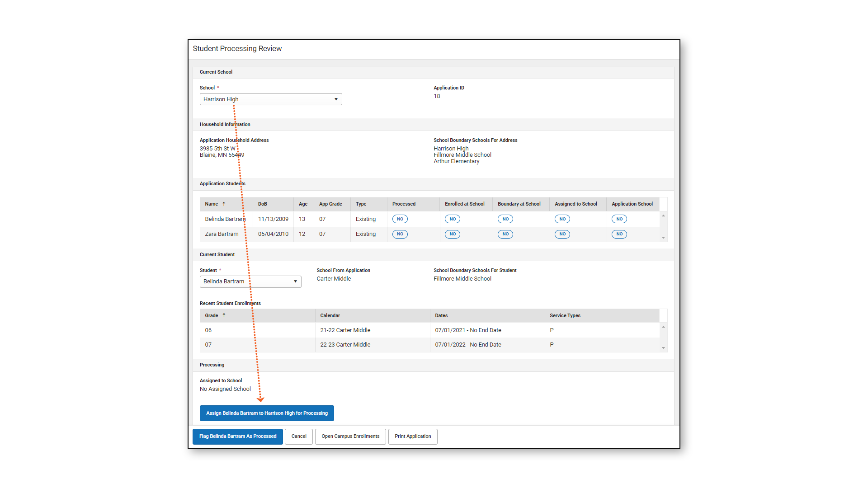Click the Processed NO icon for Zara Bartram
Image resolution: width=868 pixels, height=488 pixels.
point(400,234)
